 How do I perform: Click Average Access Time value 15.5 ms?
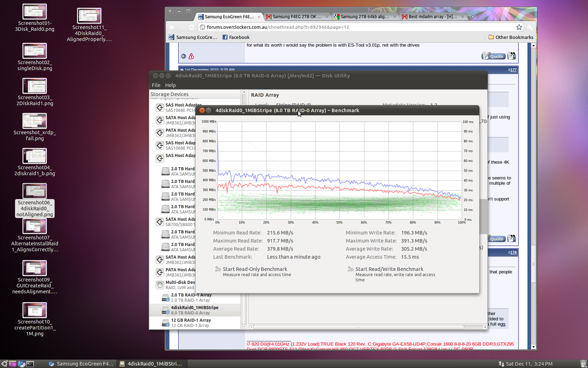410,257
